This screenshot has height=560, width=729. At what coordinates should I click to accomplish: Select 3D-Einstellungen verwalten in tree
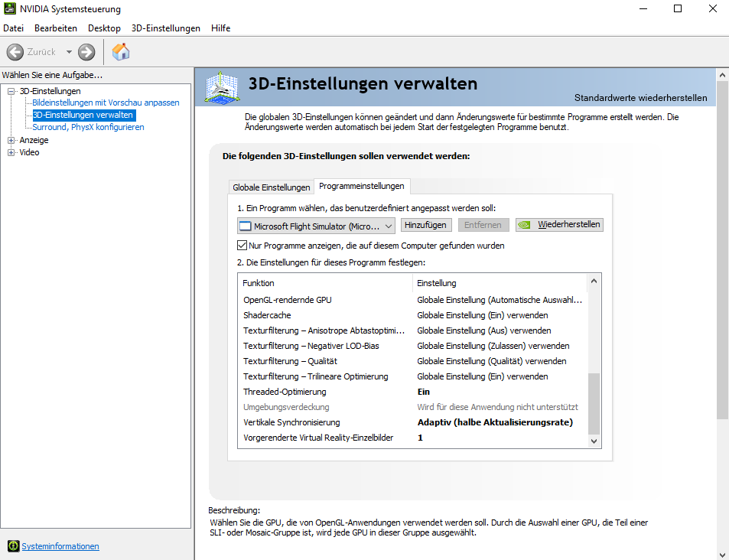tap(83, 115)
